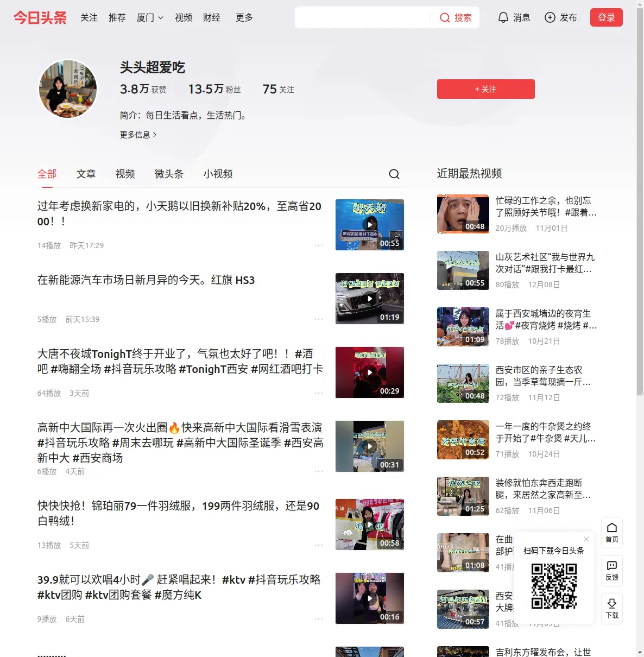
Task: Open more options for 锦珀丽 羽绒服 post
Action: [x=319, y=545]
